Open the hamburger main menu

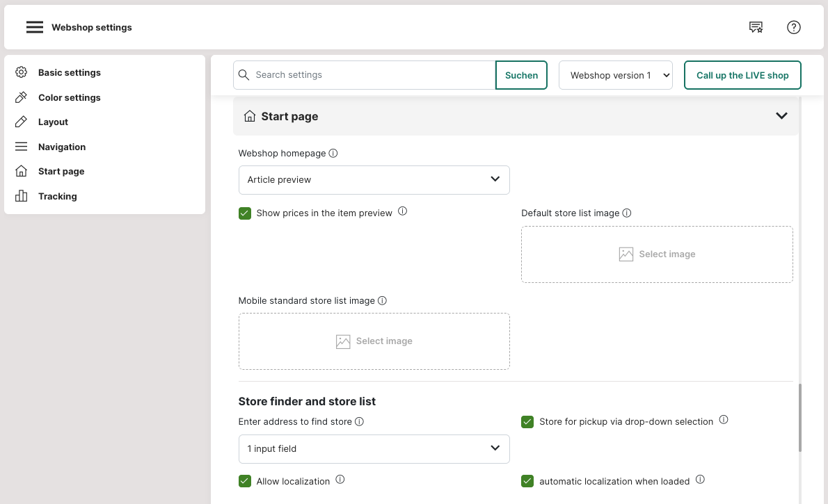pyautogui.click(x=35, y=27)
